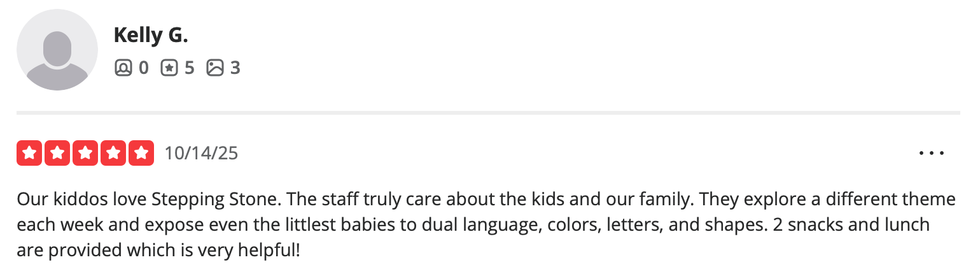Open the Kelly G. profile name link
Screen dimensions: 980x269
151,36
